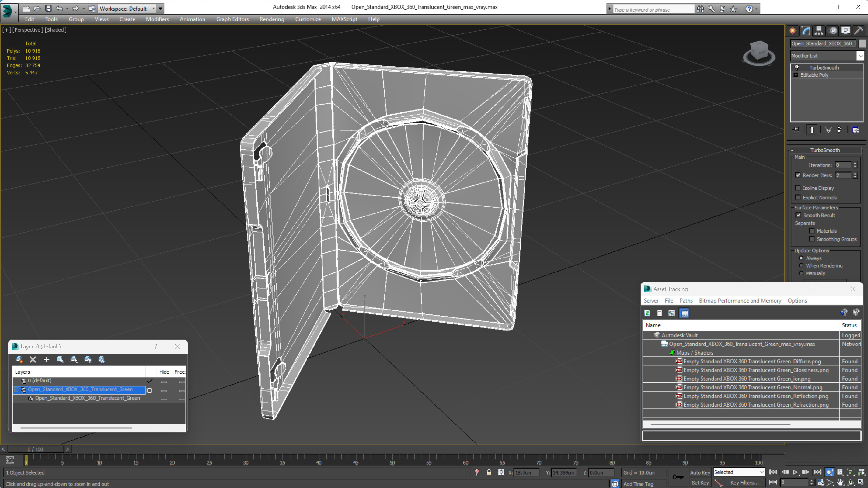Open the Hierarchy command panel tab
This screenshot has height=488, width=868.
pyautogui.click(x=819, y=31)
